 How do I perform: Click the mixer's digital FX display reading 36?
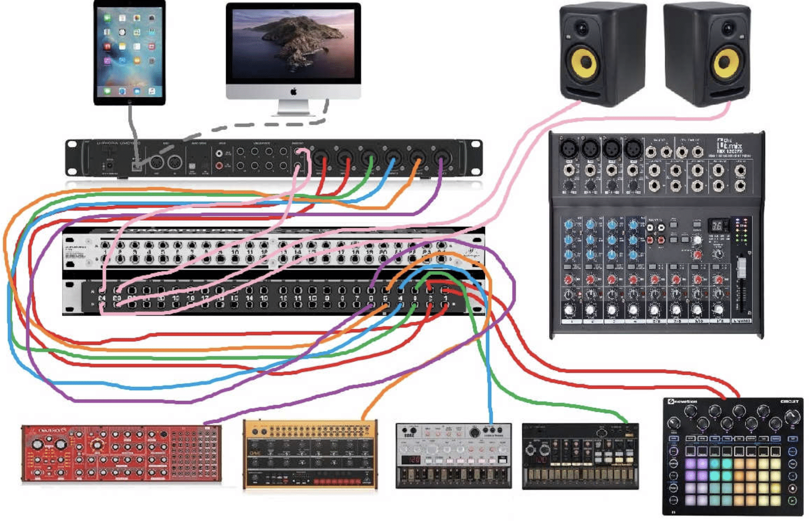tap(717, 225)
